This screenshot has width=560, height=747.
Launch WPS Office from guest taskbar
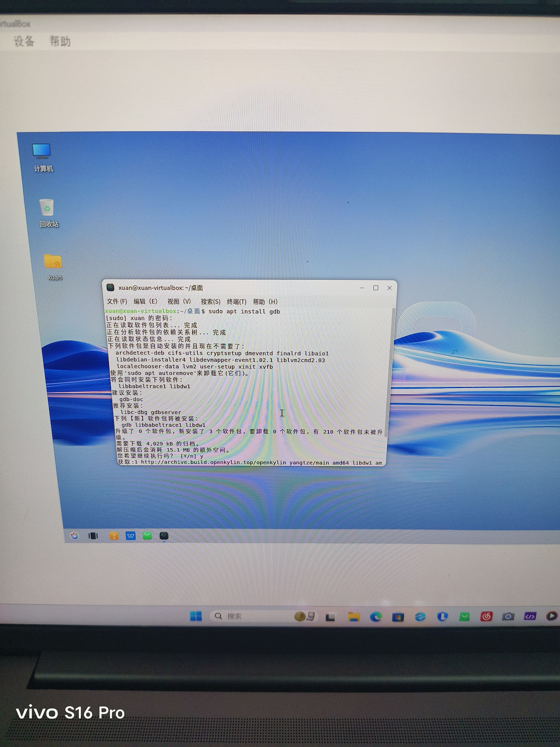tap(131, 536)
